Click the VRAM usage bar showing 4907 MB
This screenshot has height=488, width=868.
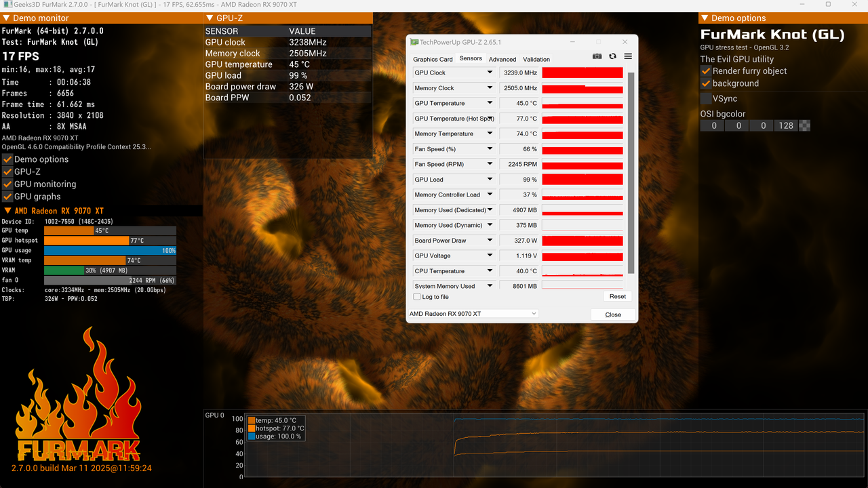coord(110,270)
